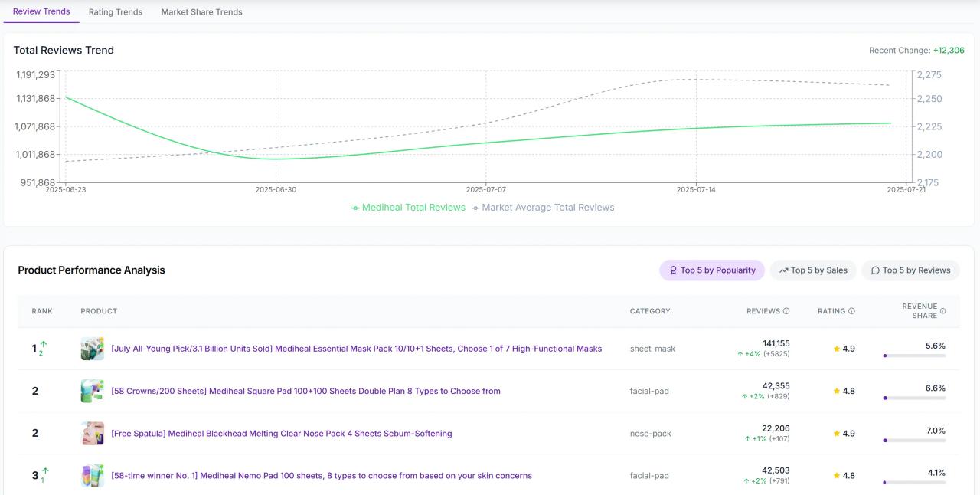Click the 141,155 reviews count
This screenshot has height=495, width=980.
pos(776,343)
